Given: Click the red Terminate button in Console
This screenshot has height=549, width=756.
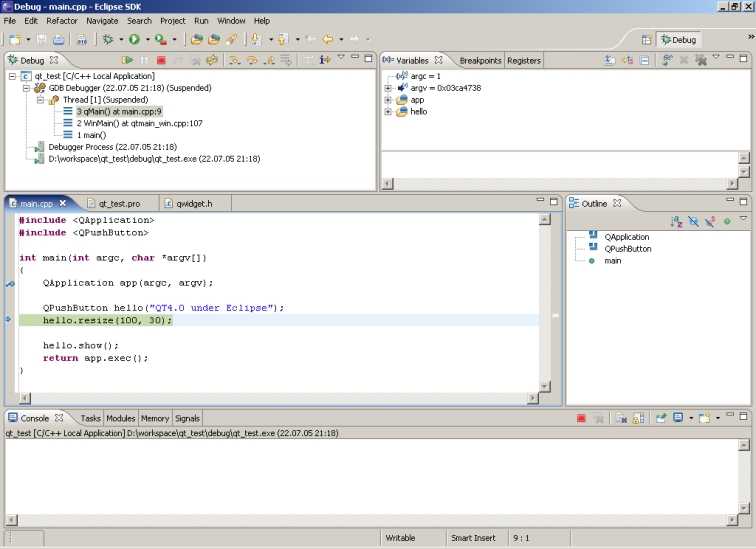Looking at the screenshot, I should point(581,418).
